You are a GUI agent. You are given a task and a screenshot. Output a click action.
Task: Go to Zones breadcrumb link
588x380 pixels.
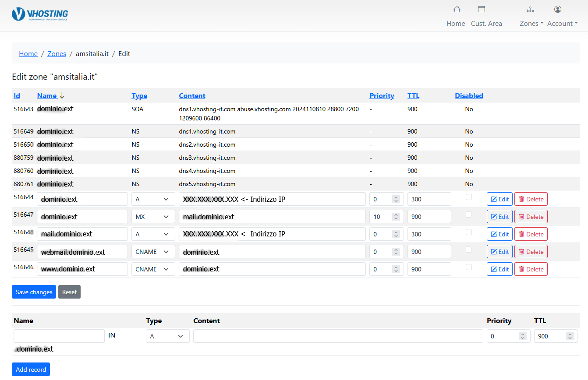point(57,54)
